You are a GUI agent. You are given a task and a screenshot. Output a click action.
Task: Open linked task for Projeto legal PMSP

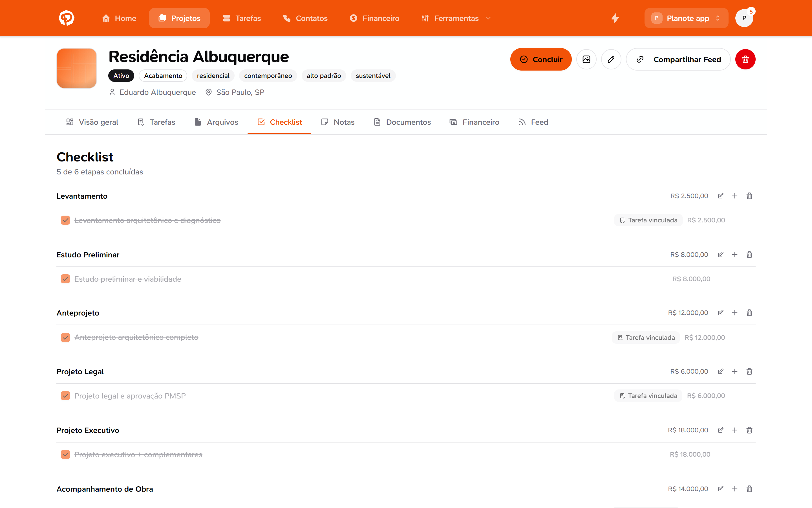(648, 396)
